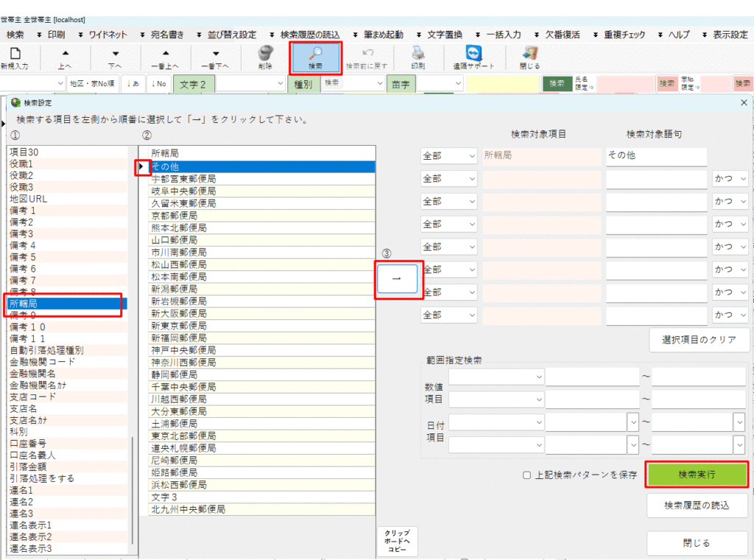This screenshot has width=754, height=560.
Task: Click the → arrow transfer button
Action: pyautogui.click(x=397, y=279)
